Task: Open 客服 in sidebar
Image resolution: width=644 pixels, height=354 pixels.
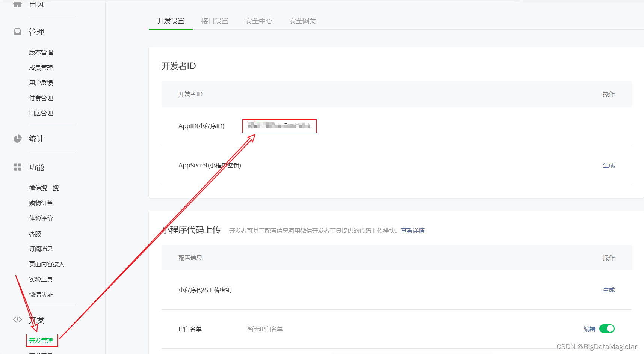Action: click(x=35, y=233)
